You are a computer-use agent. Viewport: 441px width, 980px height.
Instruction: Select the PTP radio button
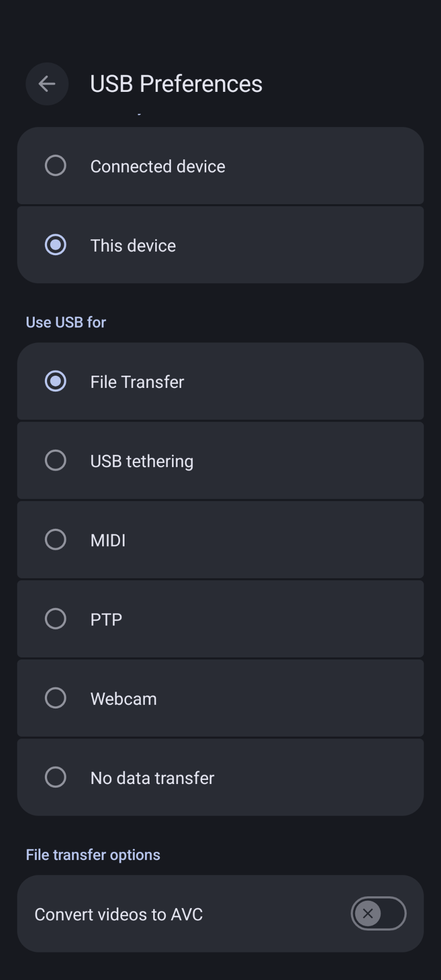[x=56, y=619]
